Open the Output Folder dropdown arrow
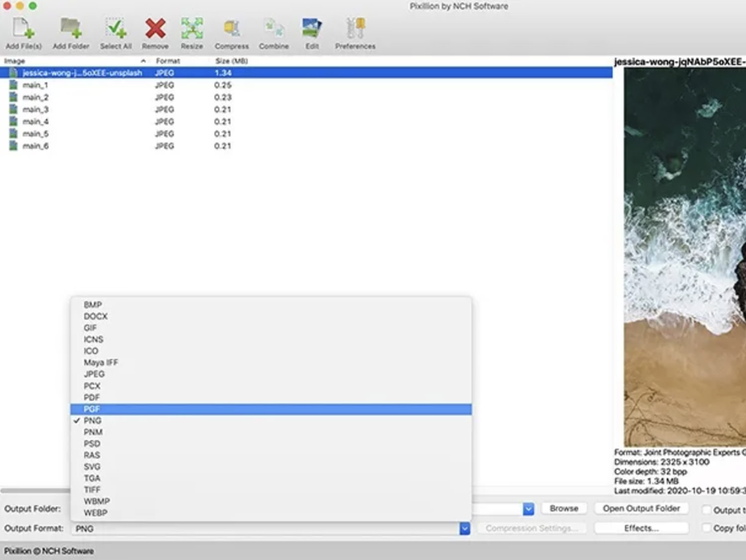This screenshot has width=746, height=560. point(528,509)
